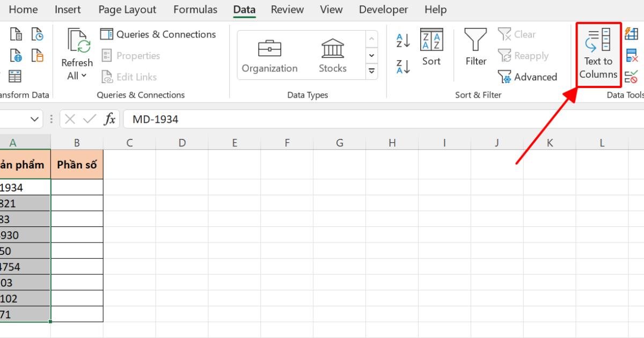Click the Insert Function fx icon
This screenshot has height=338, width=644.
111,119
